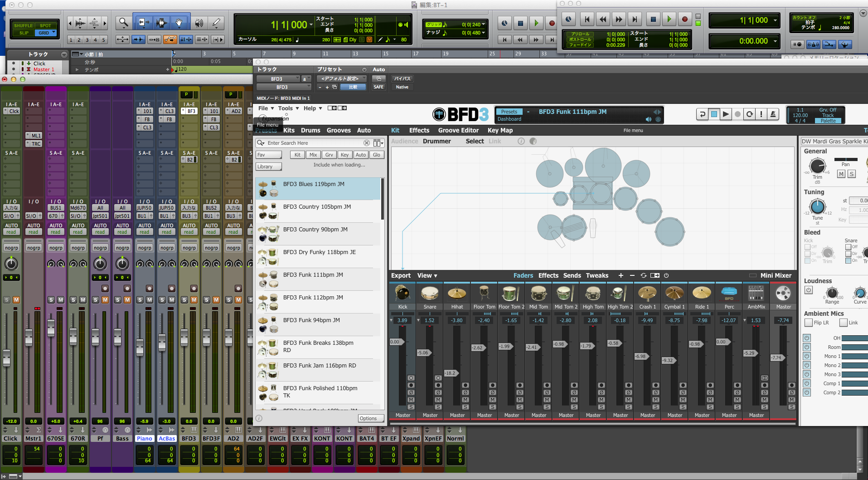This screenshot has width=868, height=480.
Task: Open the main counter format dropdown
Action: pos(311,24)
